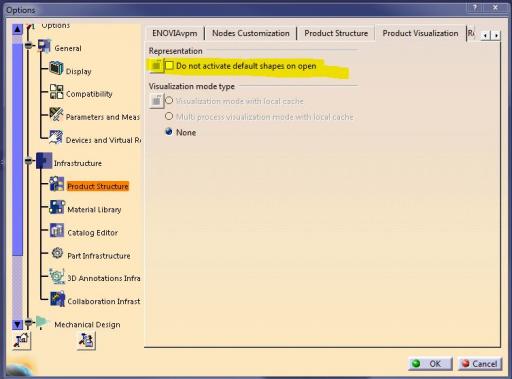Select Material Library in the tree
The width and height of the screenshot is (512, 379).
click(x=94, y=210)
